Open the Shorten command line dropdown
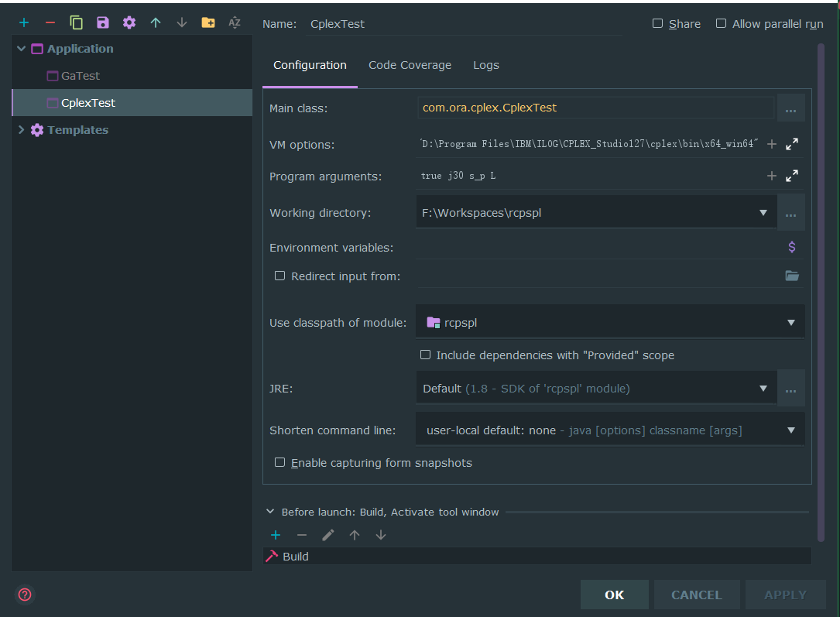 (791, 430)
